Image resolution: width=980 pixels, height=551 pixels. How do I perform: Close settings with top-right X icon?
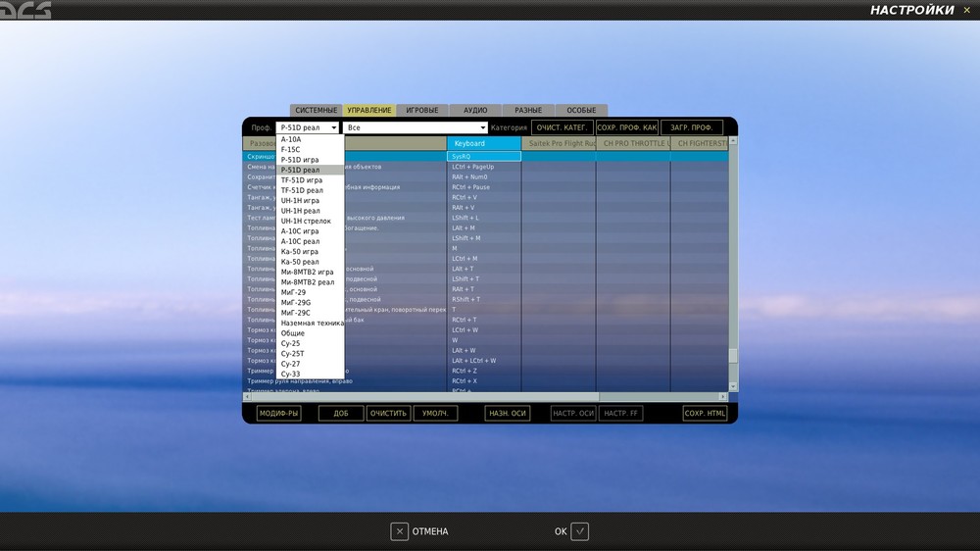(x=966, y=10)
